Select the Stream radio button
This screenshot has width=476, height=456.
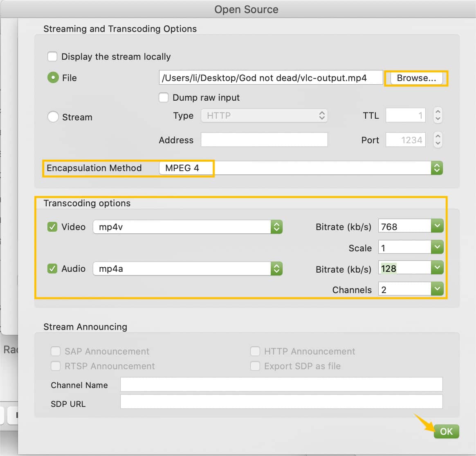[53, 117]
